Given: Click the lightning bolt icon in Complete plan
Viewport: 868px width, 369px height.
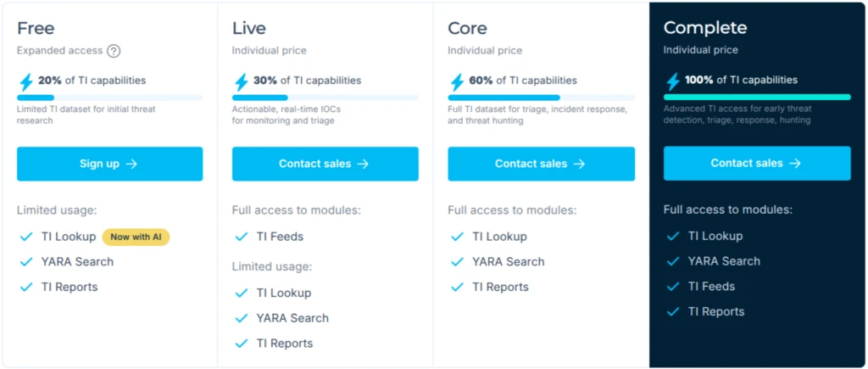Looking at the screenshot, I should point(673,81).
